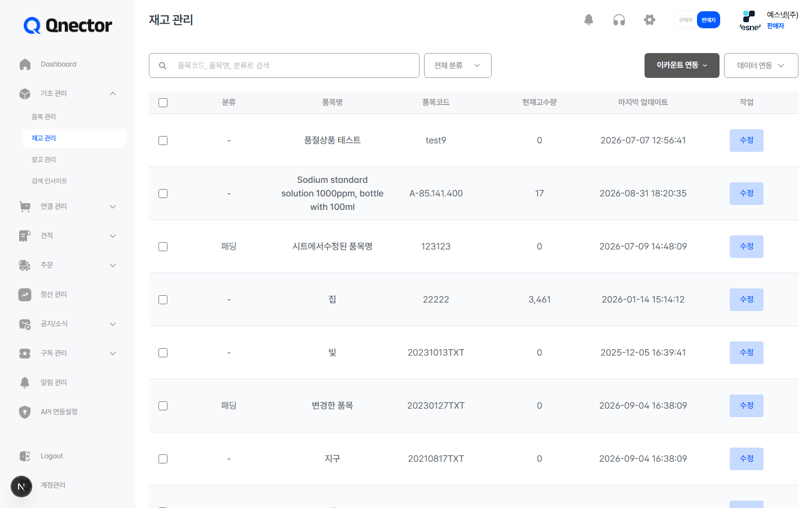Click the search magnifier icon

coord(162,65)
